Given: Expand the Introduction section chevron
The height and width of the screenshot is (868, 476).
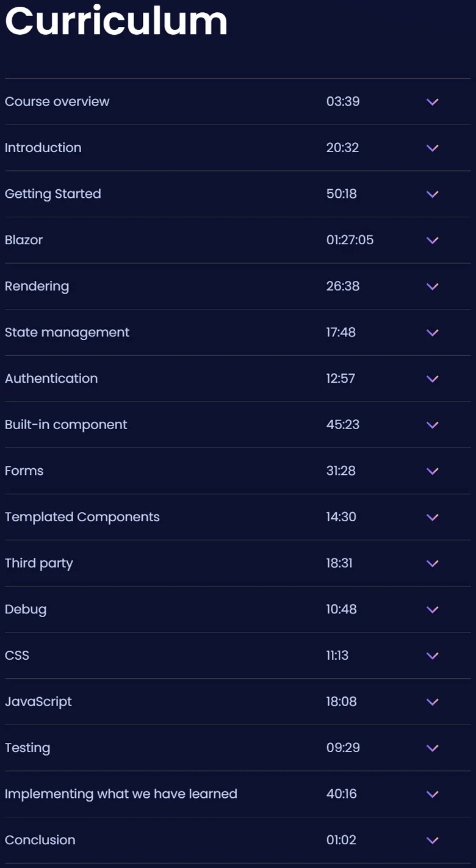Looking at the screenshot, I should point(433,148).
